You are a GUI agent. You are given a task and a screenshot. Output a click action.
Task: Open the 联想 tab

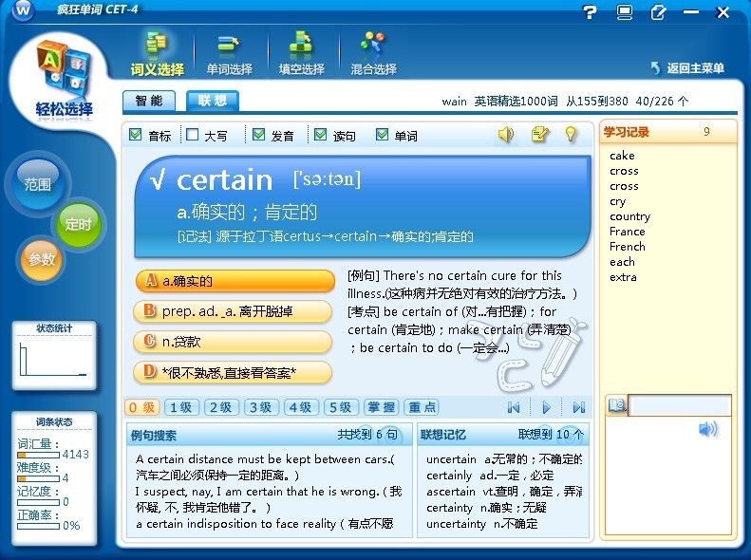(212, 101)
